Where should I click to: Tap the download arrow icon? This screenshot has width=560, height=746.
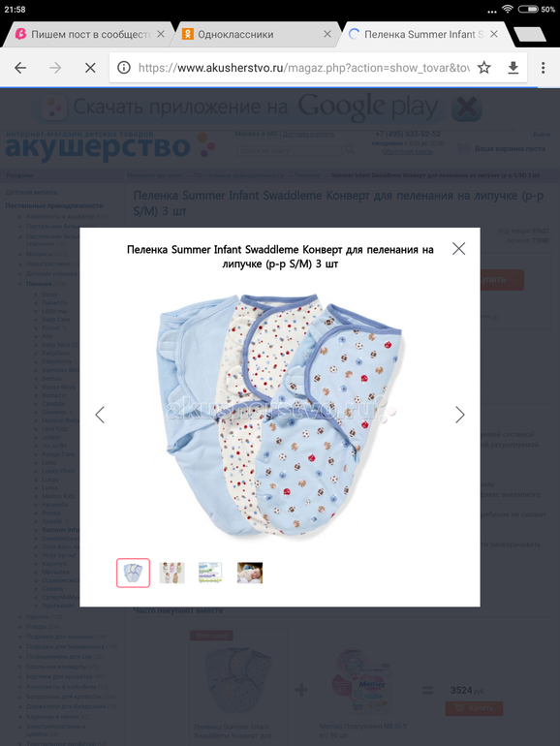[x=513, y=68]
